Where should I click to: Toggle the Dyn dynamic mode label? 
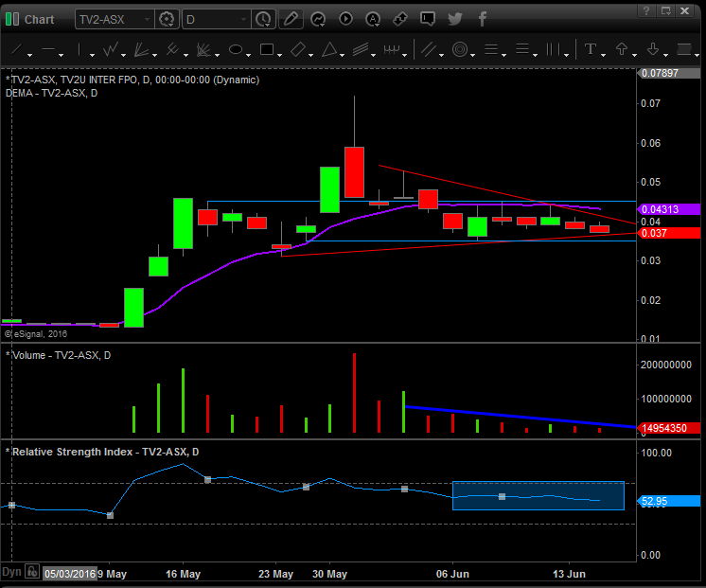coord(11,572)
